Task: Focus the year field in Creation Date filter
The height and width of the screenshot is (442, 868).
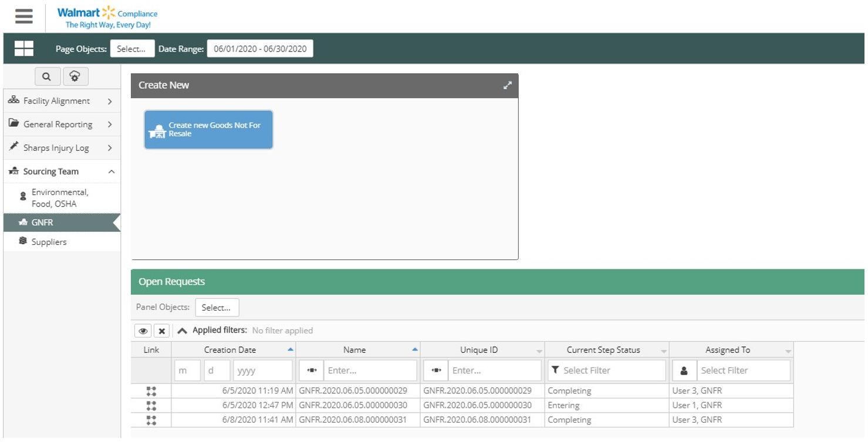Action: pyautogui.click(x=263, y=370)
